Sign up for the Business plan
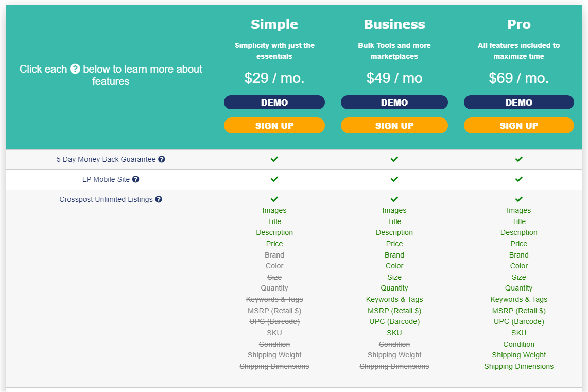 (394, 126)
